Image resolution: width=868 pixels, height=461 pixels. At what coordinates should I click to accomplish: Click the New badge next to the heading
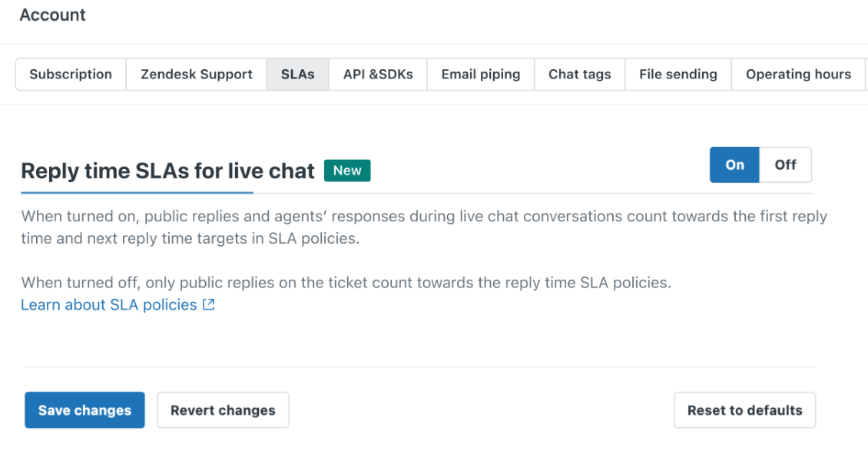[347, 171]
